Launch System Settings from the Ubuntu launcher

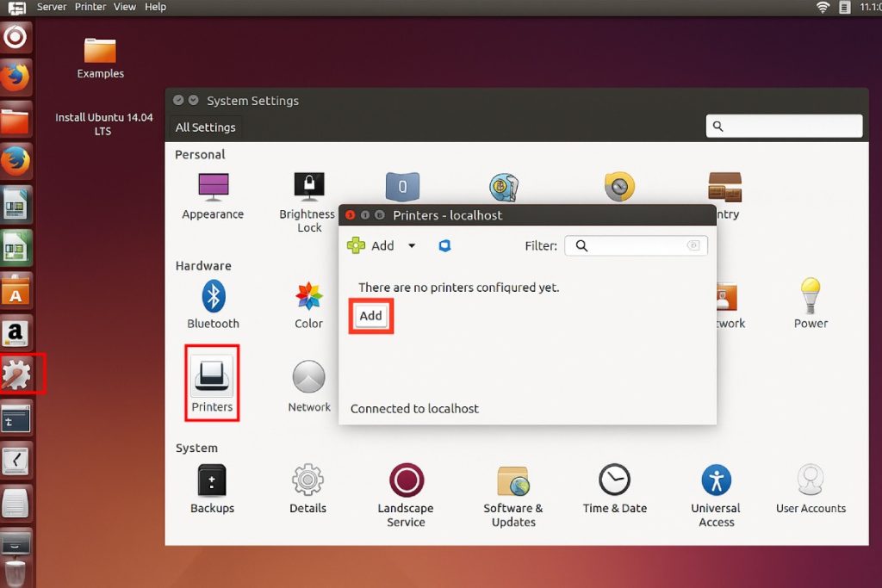[17, 375]
